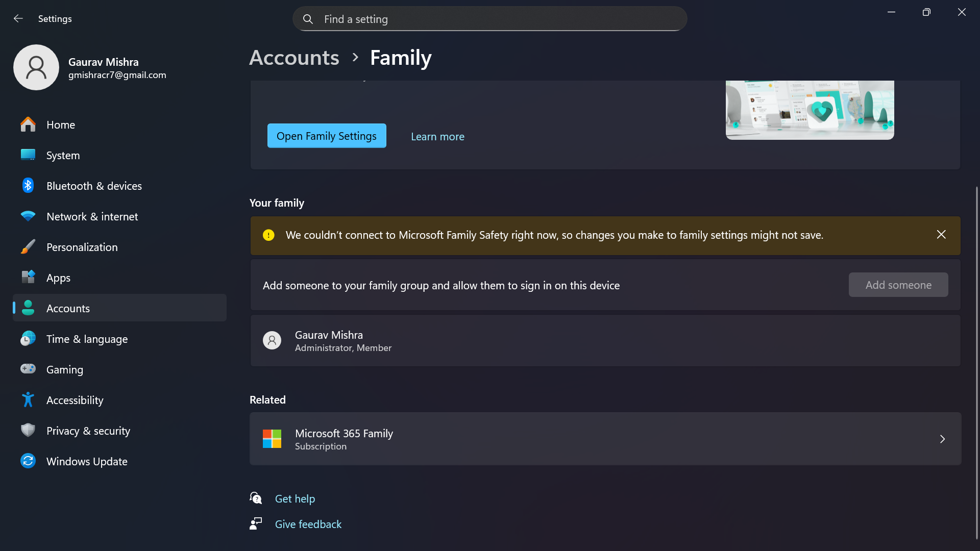Open the Give feedback link

click(308, 524)
